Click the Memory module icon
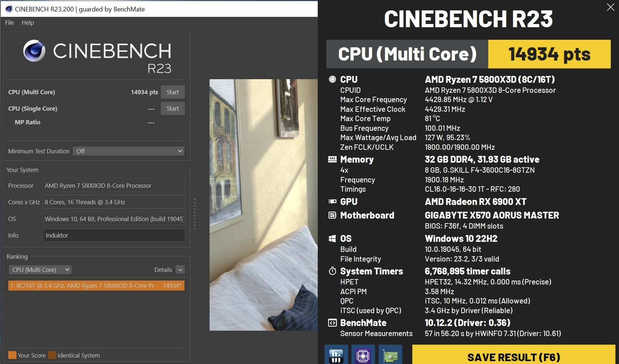 [x=332, y=159]
